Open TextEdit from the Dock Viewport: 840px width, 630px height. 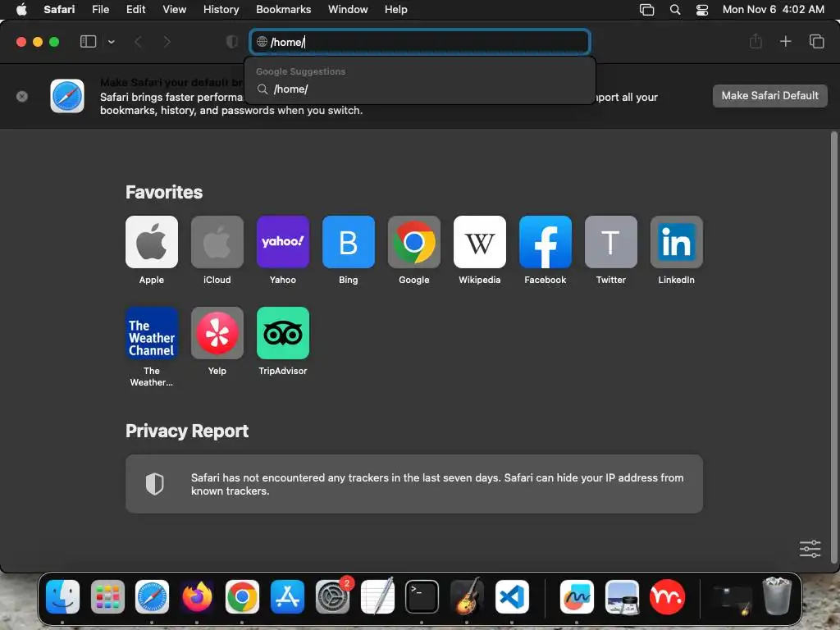377,596
